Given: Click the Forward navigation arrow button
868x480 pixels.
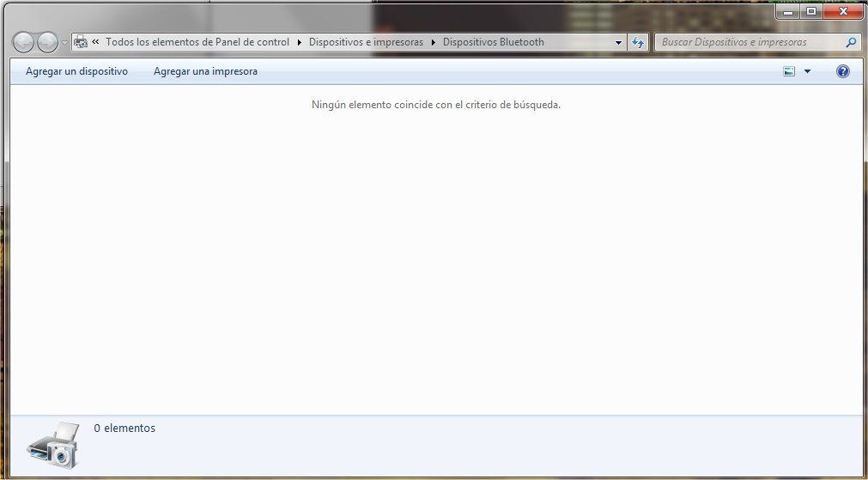Looking at the screenshot, I should (x=48, y=42).
